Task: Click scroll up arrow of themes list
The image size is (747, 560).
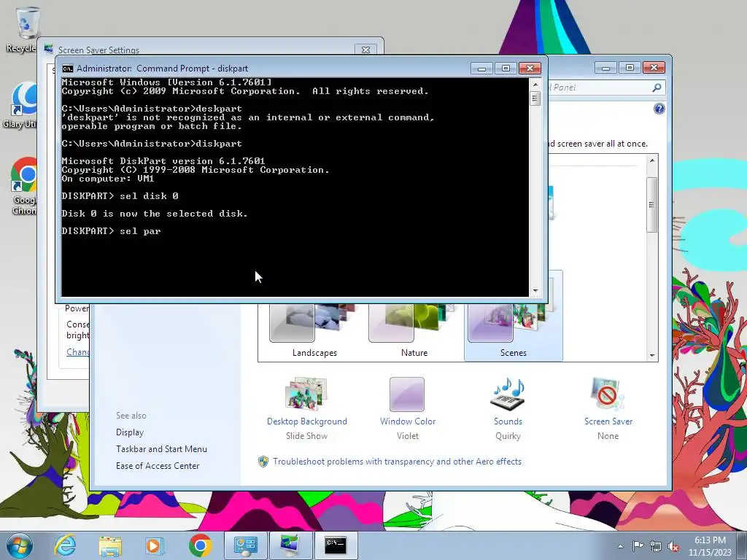Action: pyautogui.click(x=651, y=160)
